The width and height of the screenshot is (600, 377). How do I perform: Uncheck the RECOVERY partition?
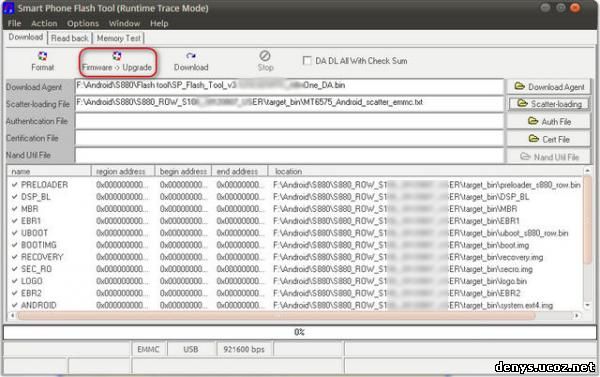coord(15,257)
